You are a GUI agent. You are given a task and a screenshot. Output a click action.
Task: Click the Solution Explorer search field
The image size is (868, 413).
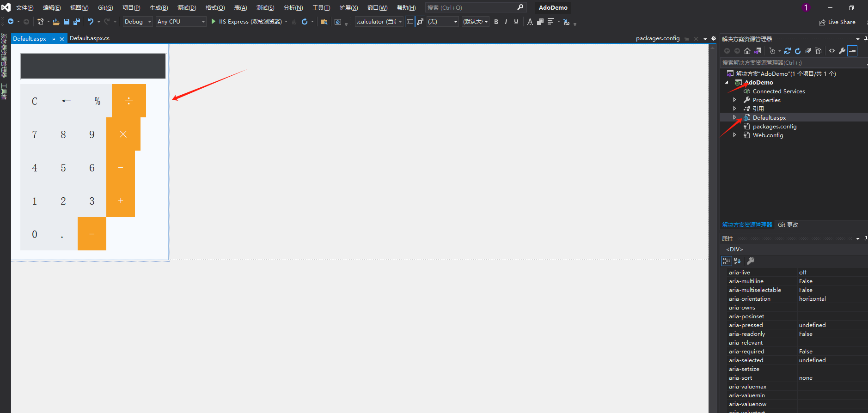(x=793, y=62)
